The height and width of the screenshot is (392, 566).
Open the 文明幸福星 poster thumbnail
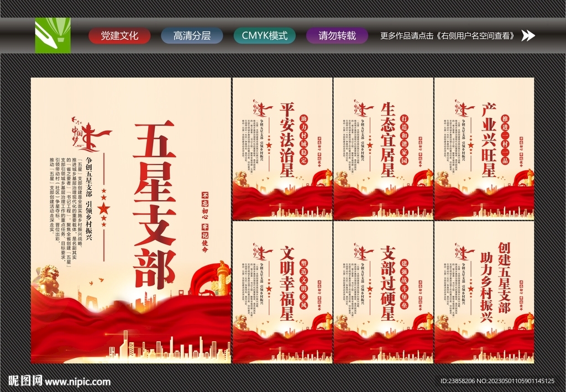click(x=282, y=292)
